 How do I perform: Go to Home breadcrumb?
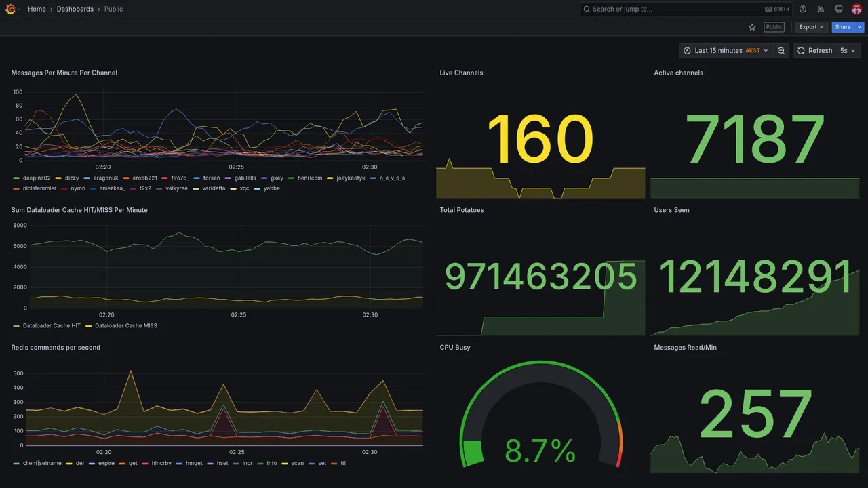(x=37, y=9)
